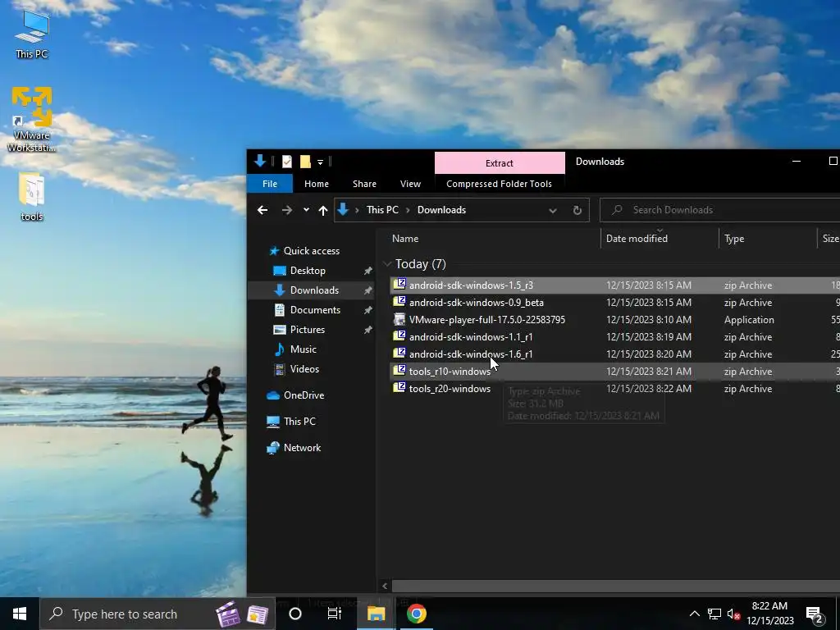Click the pin icon beside Documents
Image resolution: width=840 pixels, height=630 pixels.
point(368,310)
